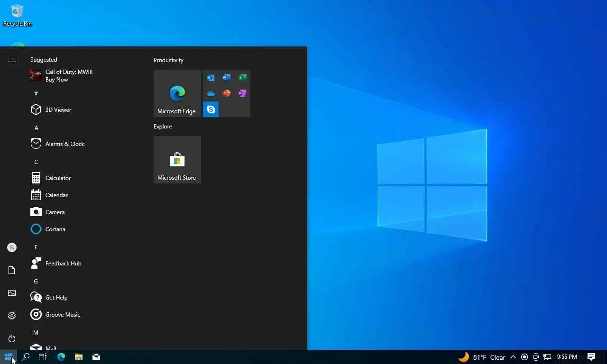607x364 pixels.
Task: Click the network icon in tray
Action: pyautogui.click(x=547, y=357)
